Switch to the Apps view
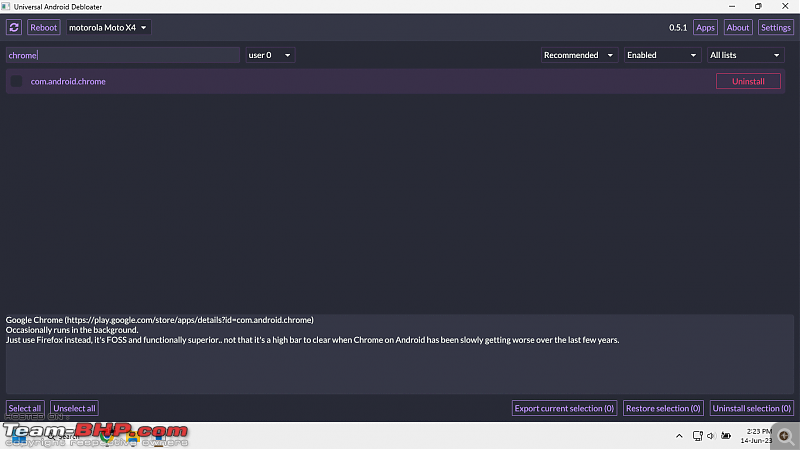Image resolution: width=800 pixels, height=450 pixels. tap(705, 28)
